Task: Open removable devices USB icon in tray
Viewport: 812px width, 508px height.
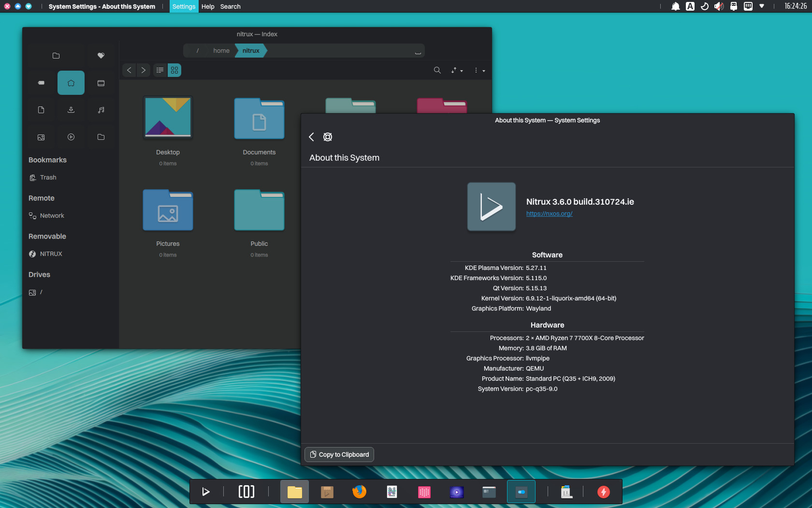Action: pyautogui.click(x=734, y=6)
